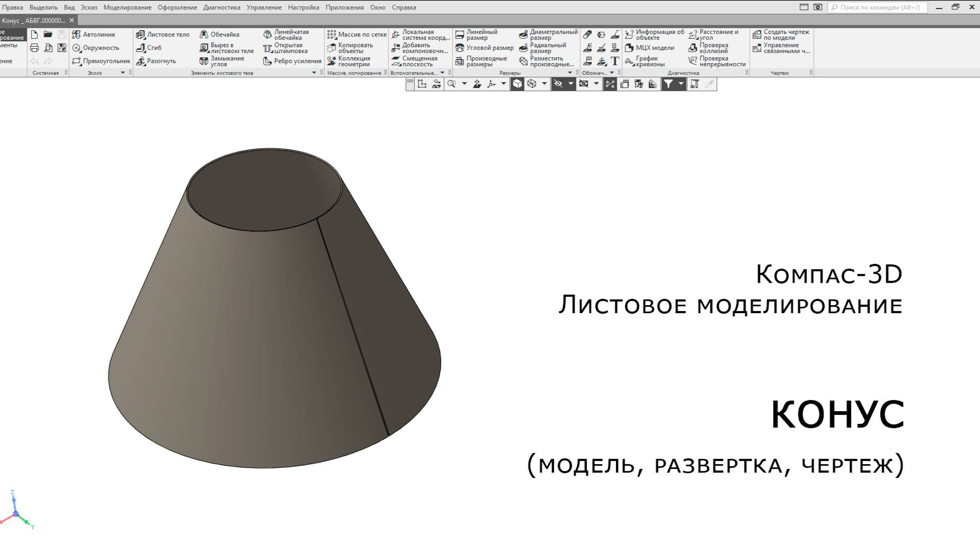Open Управление связанными чертежами

point(781,48)
